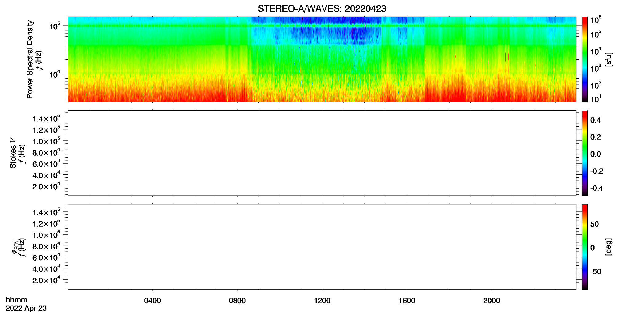The image size is (644, 332).
Task: Click the Stokes V colorbar
Action: [x=585, y=153]
